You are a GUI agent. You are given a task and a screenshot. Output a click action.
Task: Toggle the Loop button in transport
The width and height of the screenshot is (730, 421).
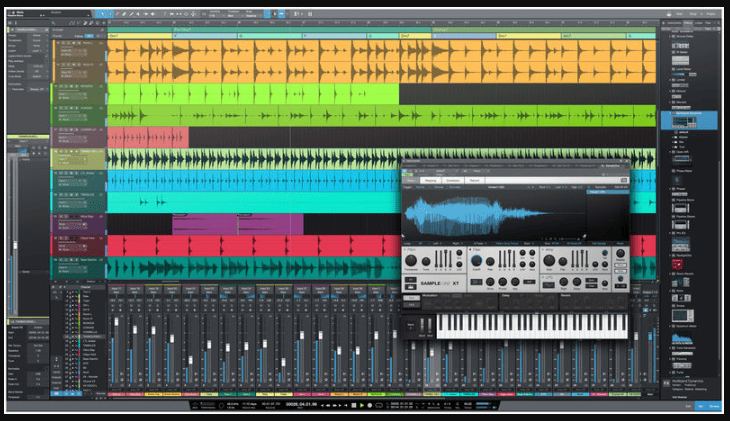point(379,405)
